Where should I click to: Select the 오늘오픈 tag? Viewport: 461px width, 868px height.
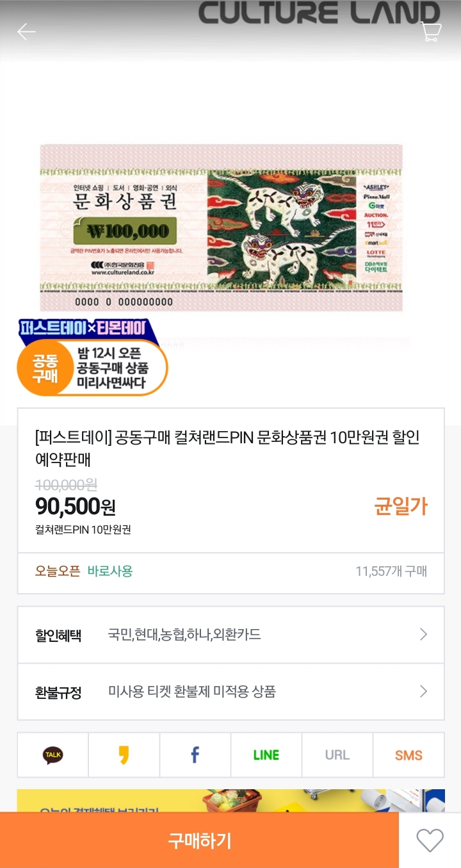tap(58, 571)
